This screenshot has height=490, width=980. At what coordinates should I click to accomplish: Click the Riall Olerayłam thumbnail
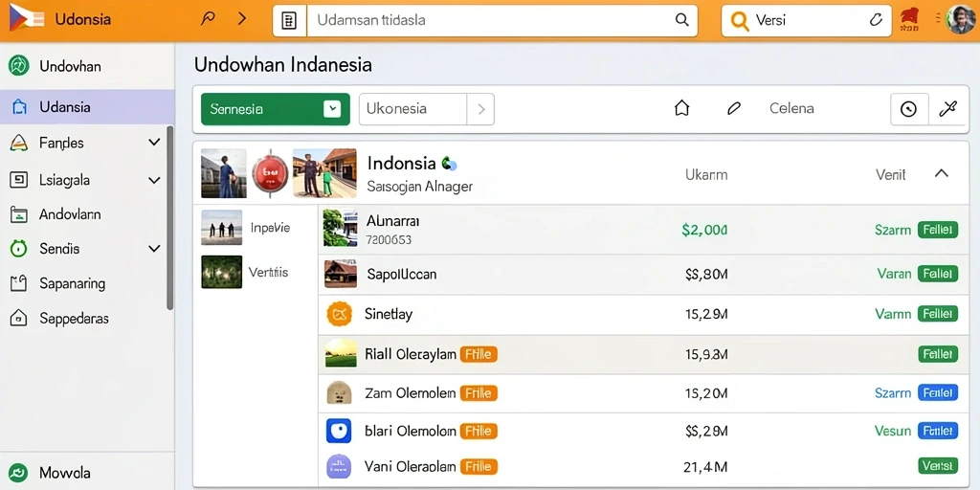[x=341, y=354]
